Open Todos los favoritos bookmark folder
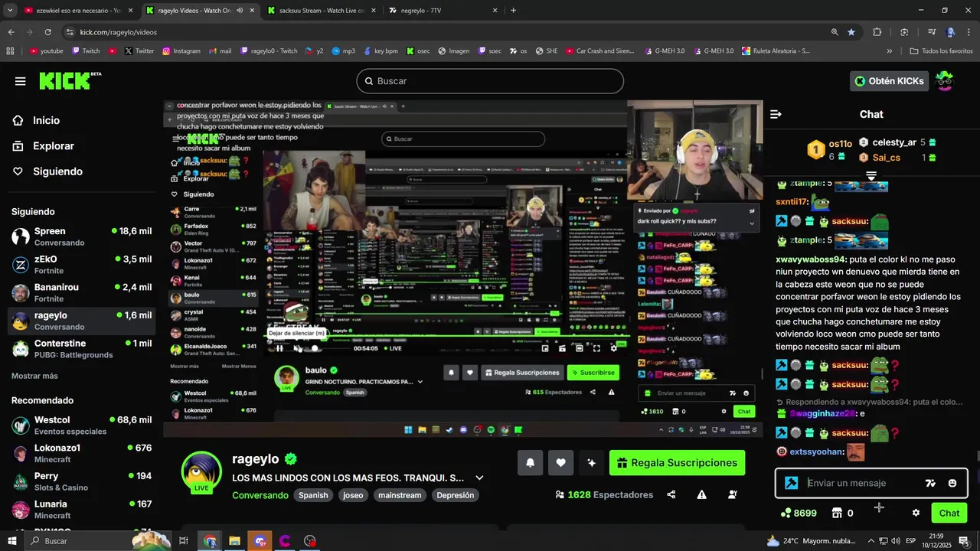Image resolution: width=980 pixels, height=551 pixels. (x=941, y=51)
